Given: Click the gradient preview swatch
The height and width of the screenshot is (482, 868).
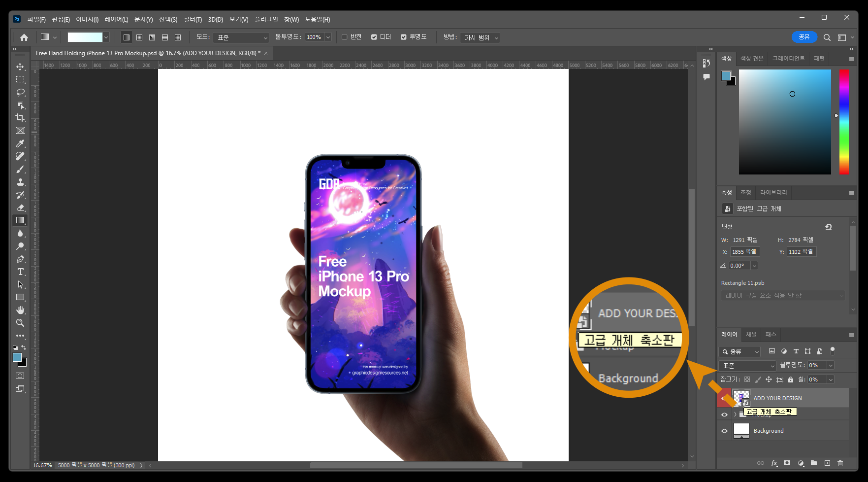Looking at the screenshot, I should tap(85, 37).
